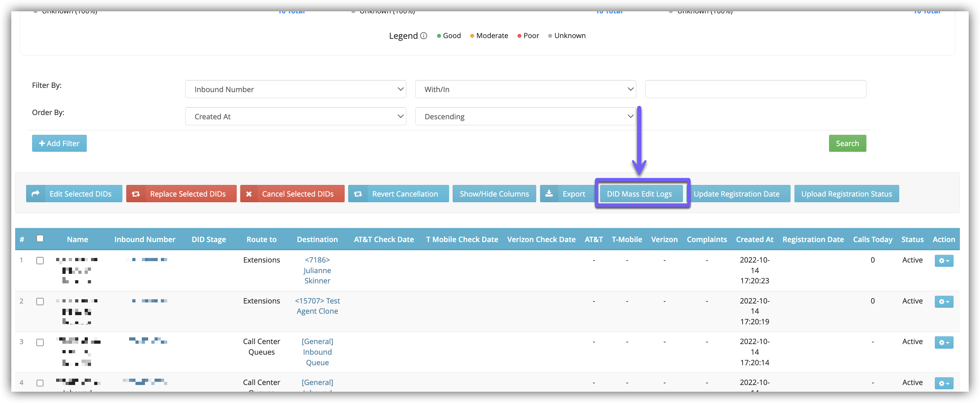Open DID Mass Edit Logs

[639, 194]
